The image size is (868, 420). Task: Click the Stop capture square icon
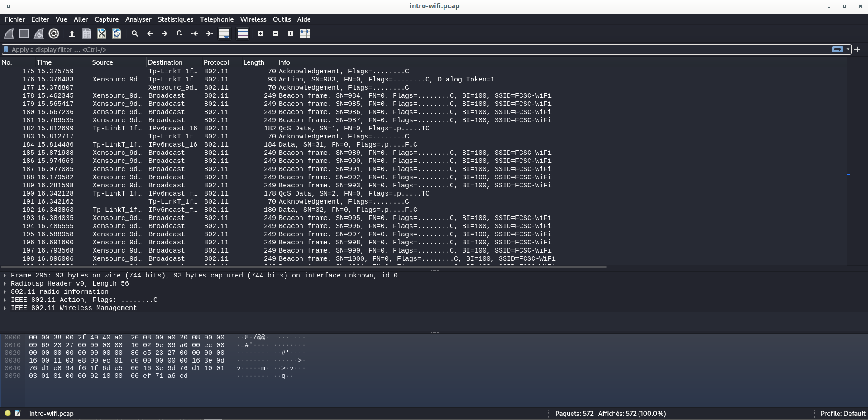pyautogui.click(x=24, y=33)
